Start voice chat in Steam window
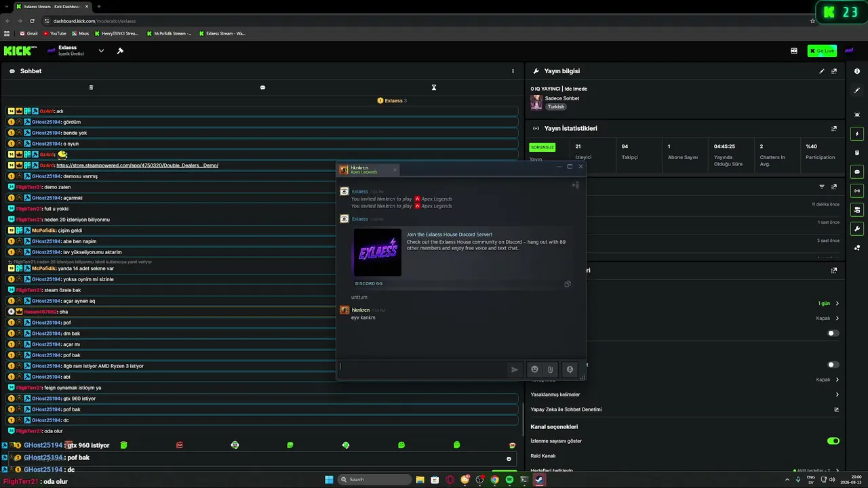868x488 pixels. 570,369
